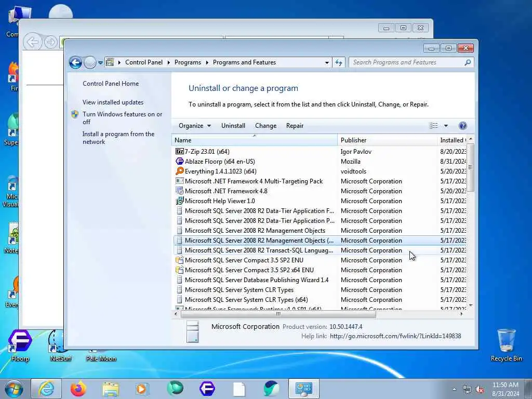Go back with the Control Panel back arrow

click(x=75, y=62)
